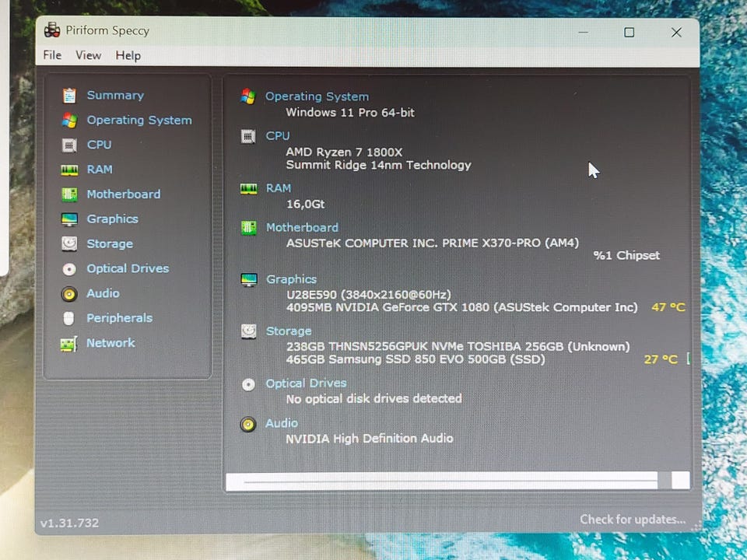Click Audio heading link in summary
This screenshot has width=747, height=560.
click(282, 423)
